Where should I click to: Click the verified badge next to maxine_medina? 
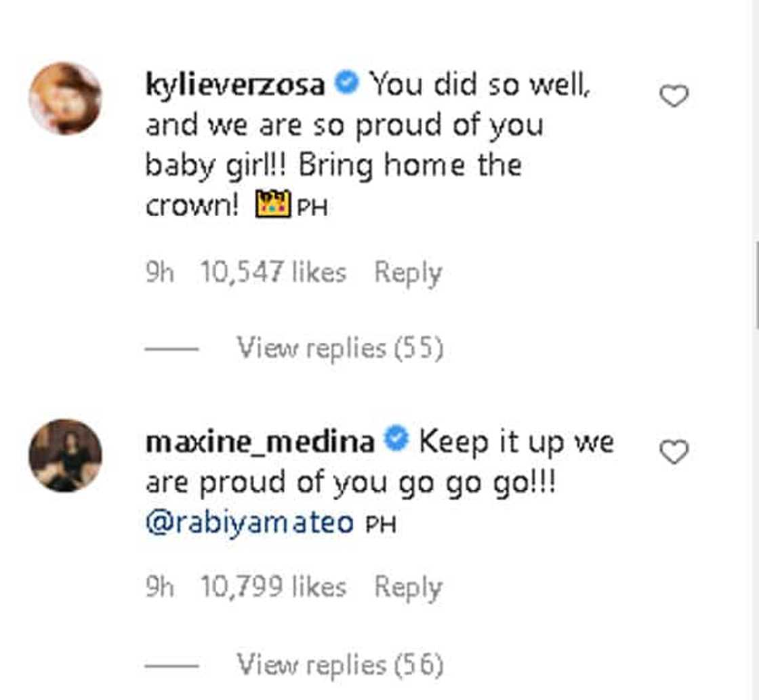coord(396,441)
